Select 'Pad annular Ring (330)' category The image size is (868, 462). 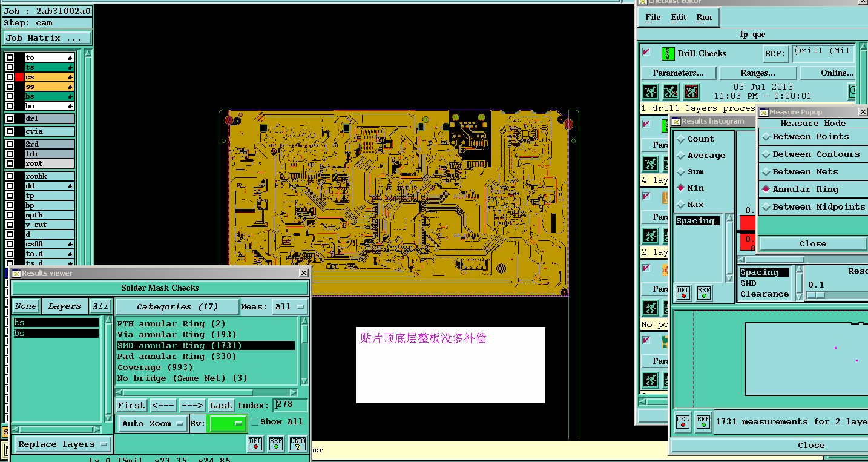[x=206, y=356]
